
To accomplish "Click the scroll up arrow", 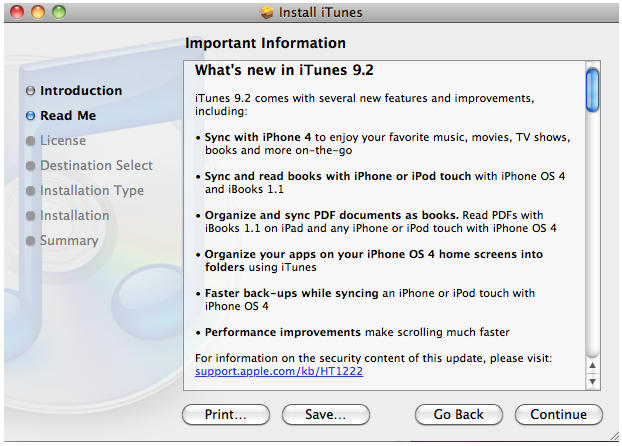I will (x=592, y=365).
